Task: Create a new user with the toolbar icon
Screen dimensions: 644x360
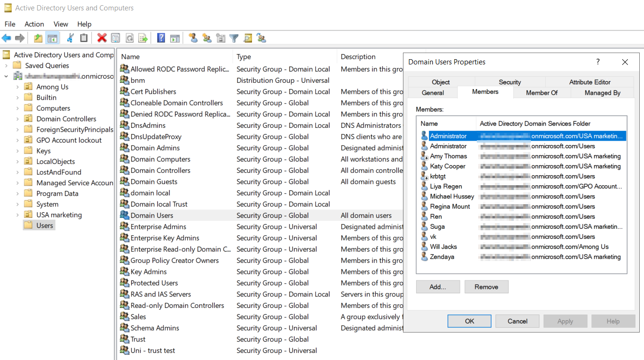Action: pos(193,38)
